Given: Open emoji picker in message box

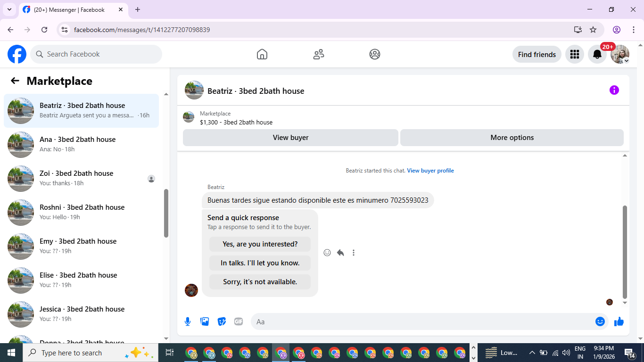Looking at the screenshot, I should pos(600,321).
